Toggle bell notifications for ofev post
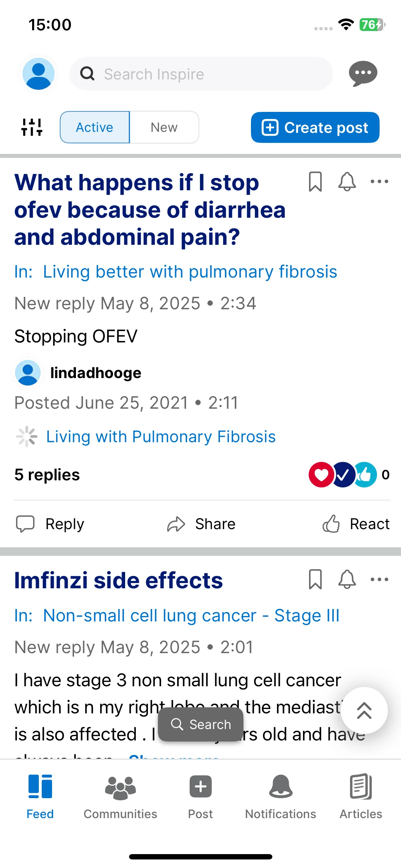The height and width of the screenshot is (868, 401). pyautogui.click(x=347, y=182)
